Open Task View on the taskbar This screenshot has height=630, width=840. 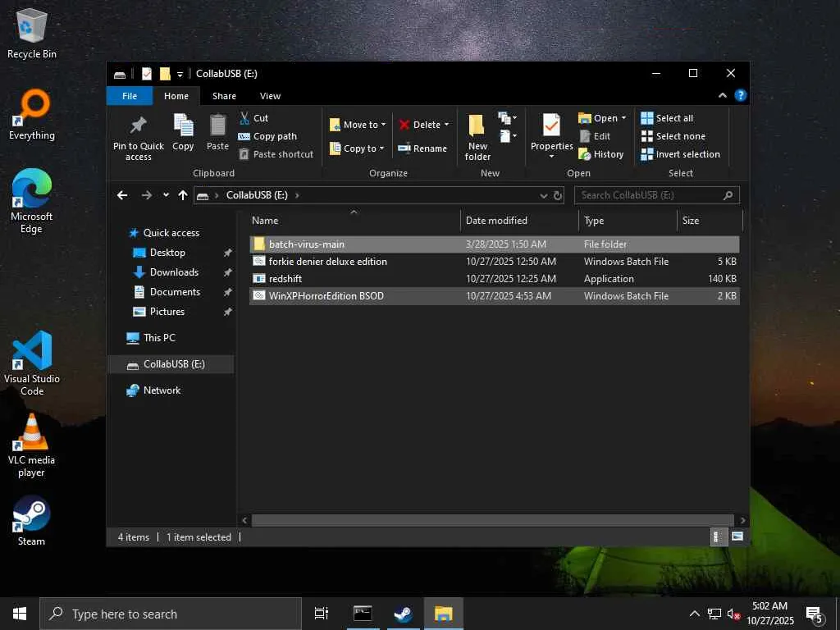(x=322, y=614)
